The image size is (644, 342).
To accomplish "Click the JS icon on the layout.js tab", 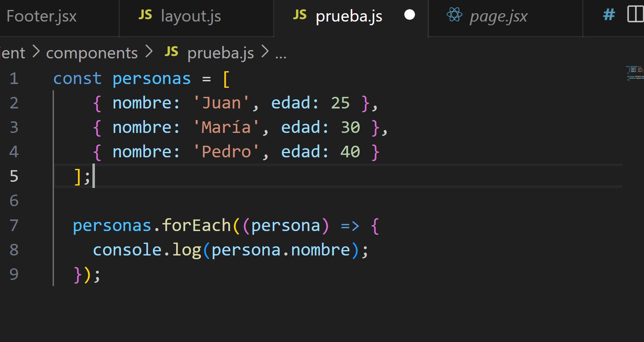I will point(145,14).
